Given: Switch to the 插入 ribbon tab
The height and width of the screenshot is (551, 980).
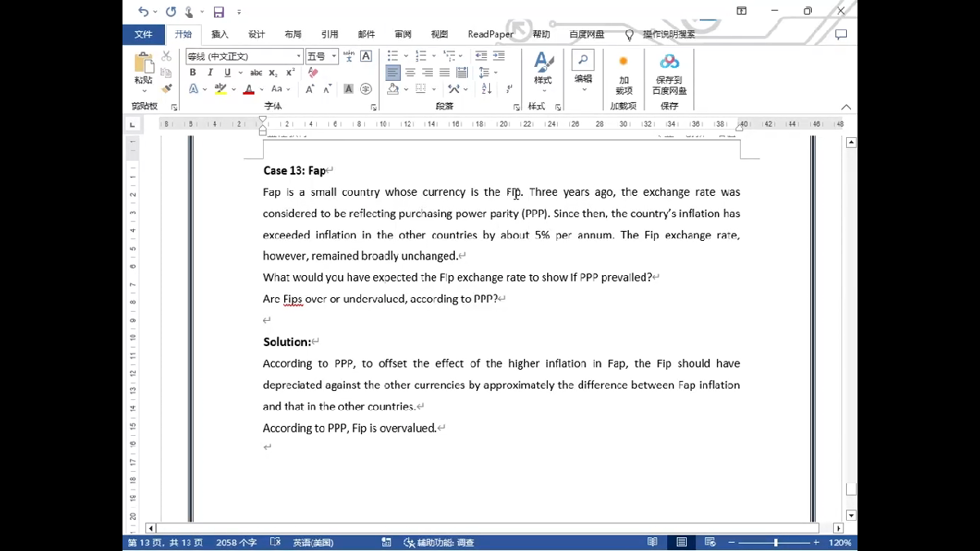Looking at the screenshot, I should (220, 34).
